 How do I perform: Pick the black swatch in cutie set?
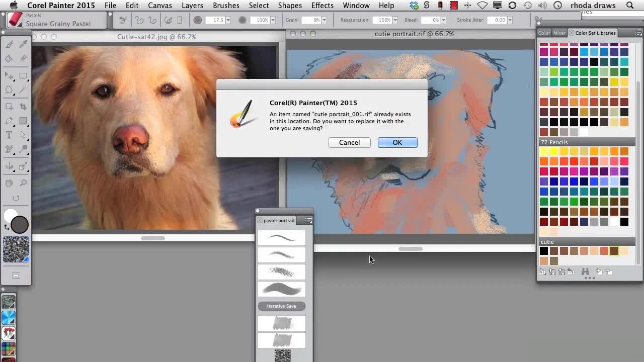pyautogui.click(x=544, y=251)
